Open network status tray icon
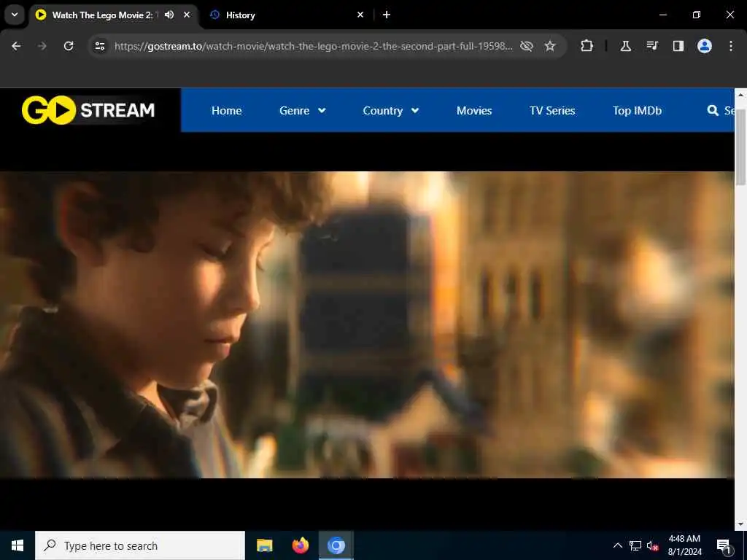Screen dimensions: 747x560 (635, 545)
